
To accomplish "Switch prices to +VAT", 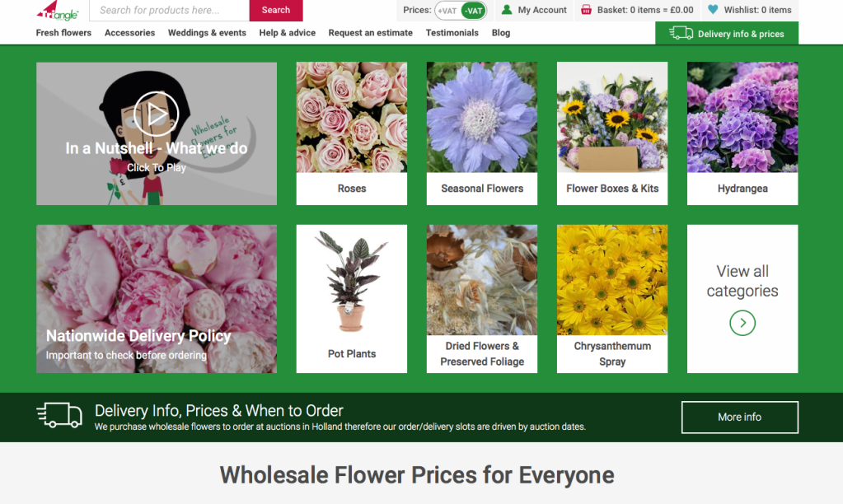I will (447, 10).
